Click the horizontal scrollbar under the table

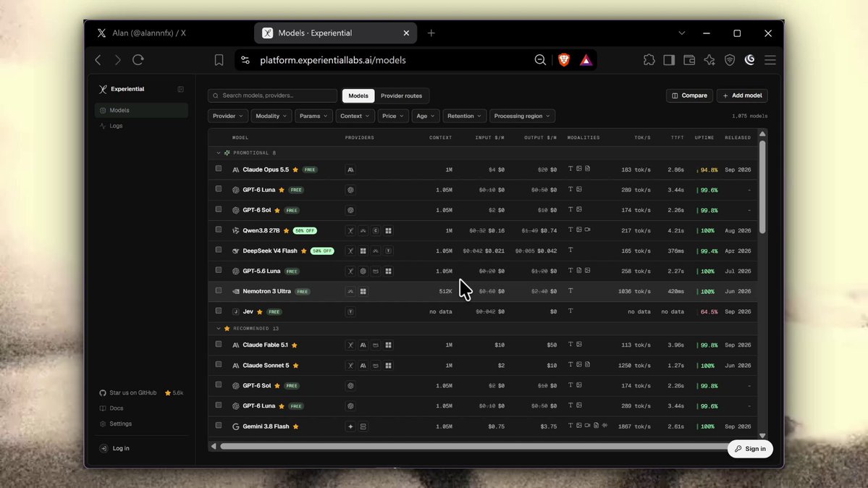473,446
